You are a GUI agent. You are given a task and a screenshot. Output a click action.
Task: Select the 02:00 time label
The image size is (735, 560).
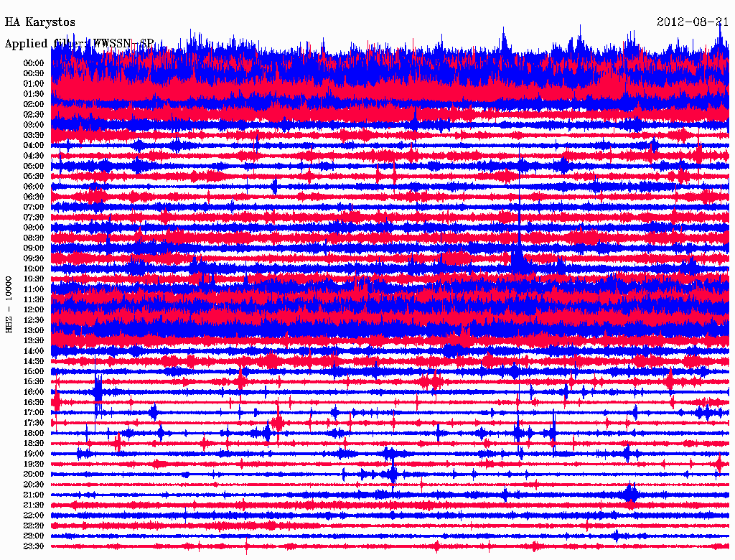pos(33,104)
